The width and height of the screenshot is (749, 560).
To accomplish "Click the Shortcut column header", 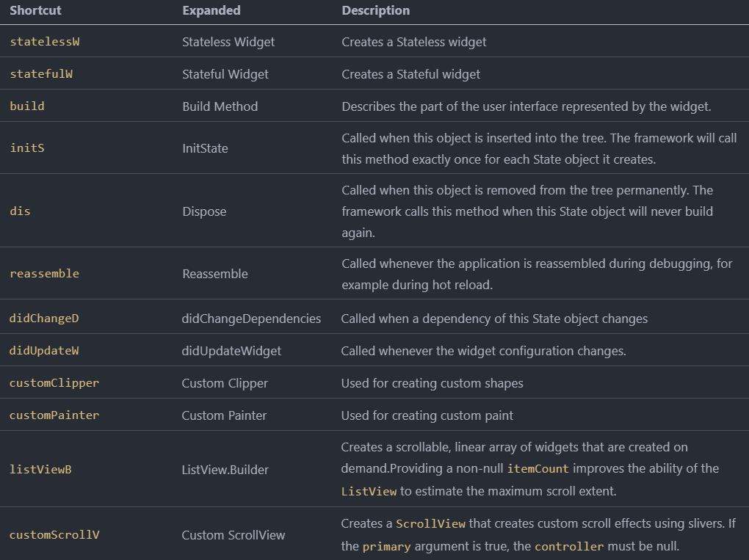I will (x=35, y=10).
